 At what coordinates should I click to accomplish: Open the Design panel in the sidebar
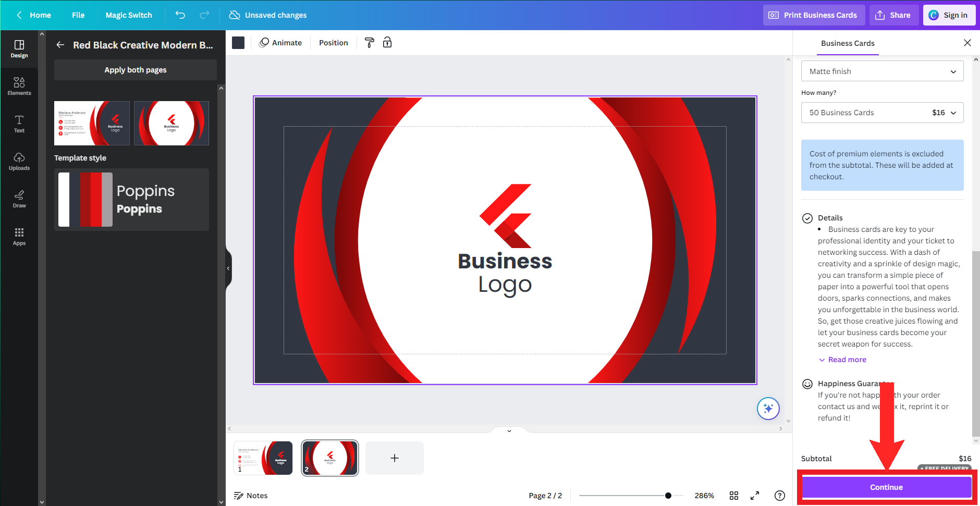tap(19, 49)
